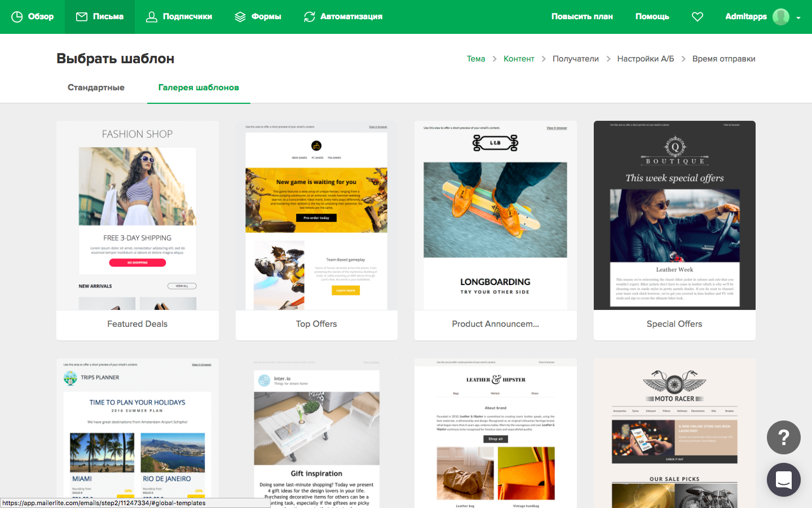Click Повысить план in the top bar
This screenshot has width=812, height=508.
coord(582,17)
